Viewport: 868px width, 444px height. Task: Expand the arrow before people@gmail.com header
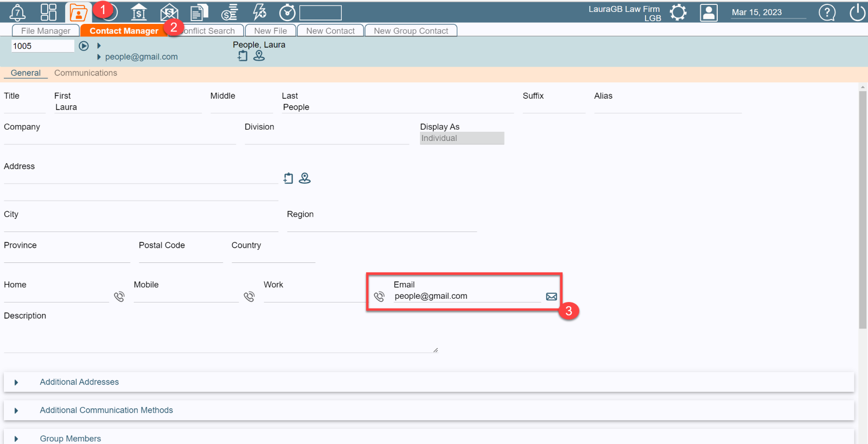[99, 57]
